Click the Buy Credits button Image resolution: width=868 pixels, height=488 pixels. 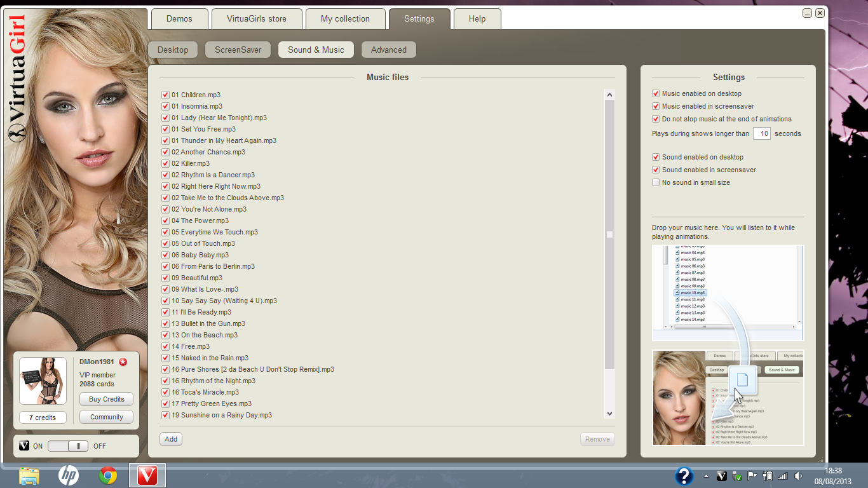coord(107,399)
